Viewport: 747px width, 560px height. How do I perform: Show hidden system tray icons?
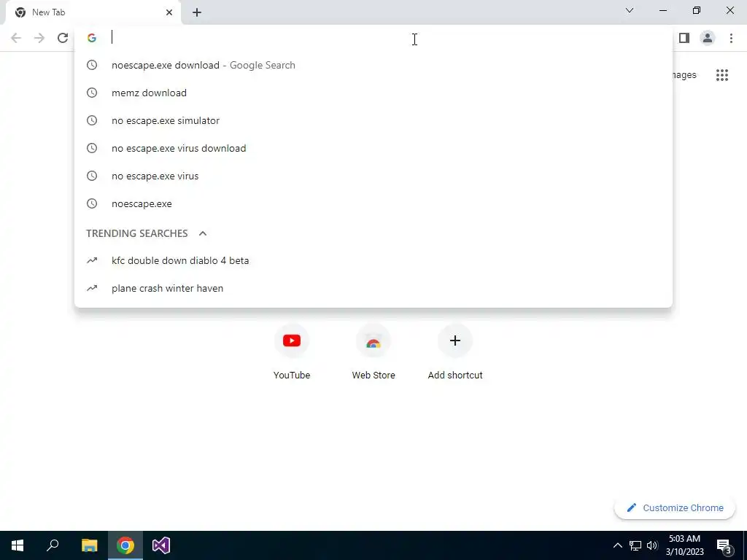pos(617,545)
